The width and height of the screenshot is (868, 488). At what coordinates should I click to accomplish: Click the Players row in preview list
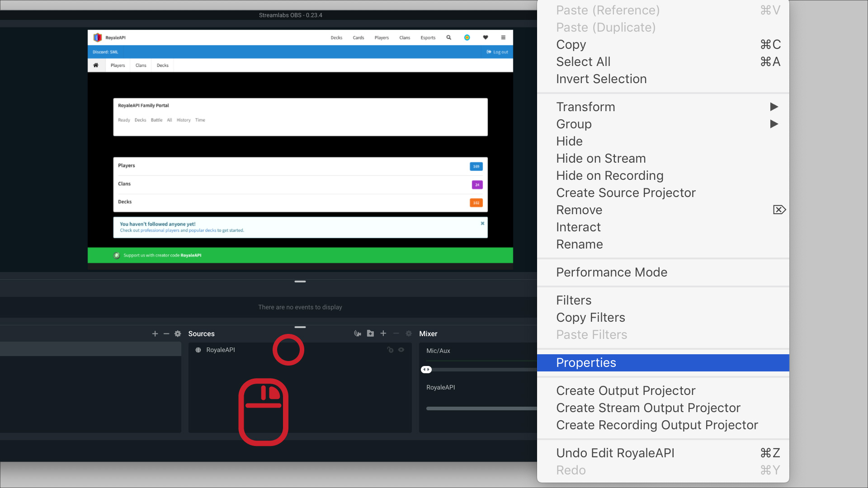pos(300,166)
